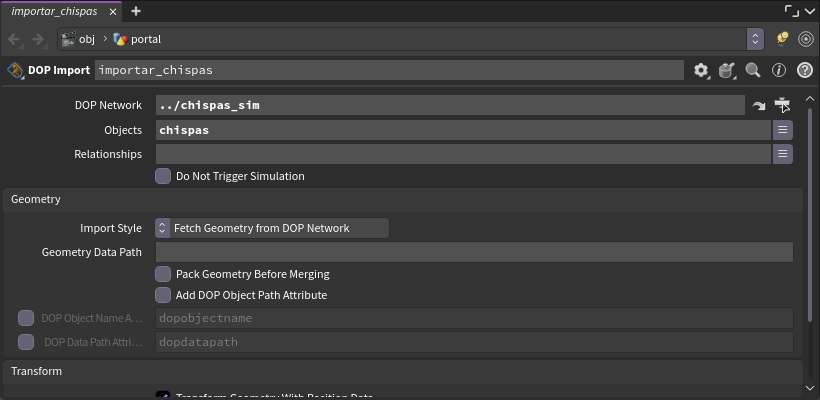The image size is (820, 400).
Task: Click the Import Style label
Action: 111,228
